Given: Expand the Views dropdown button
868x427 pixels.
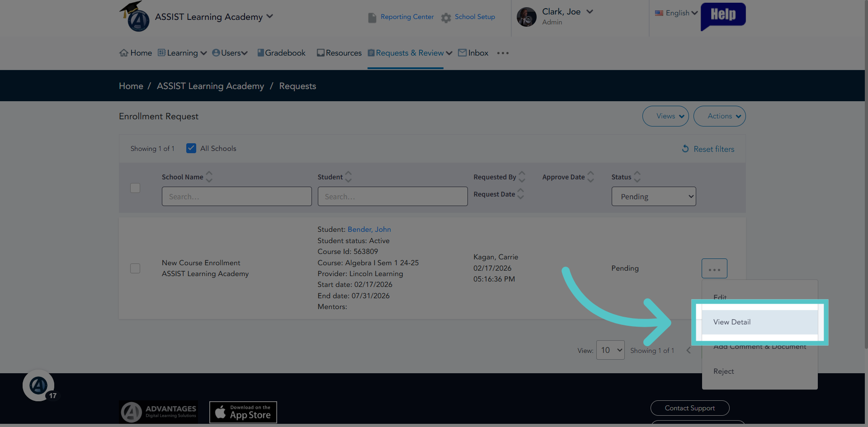Looking at the screenshot, I should coord(665,116).
